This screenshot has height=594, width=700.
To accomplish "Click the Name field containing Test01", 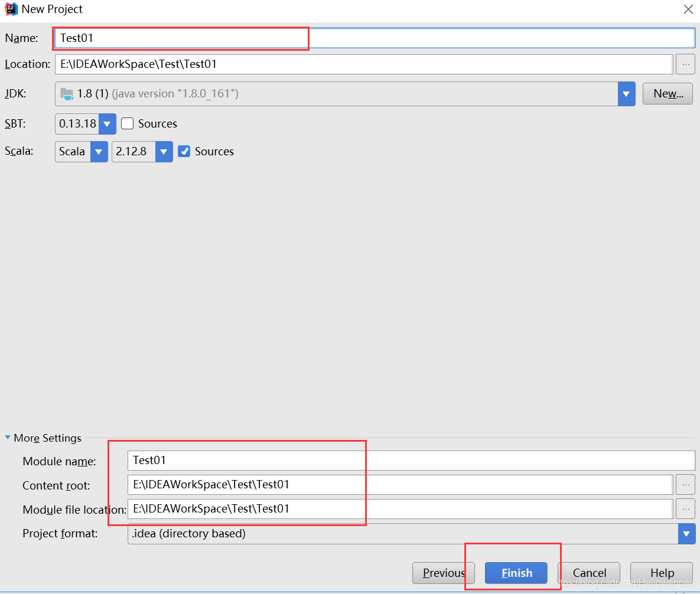I will pyautogui.click(x=177, y=38).
